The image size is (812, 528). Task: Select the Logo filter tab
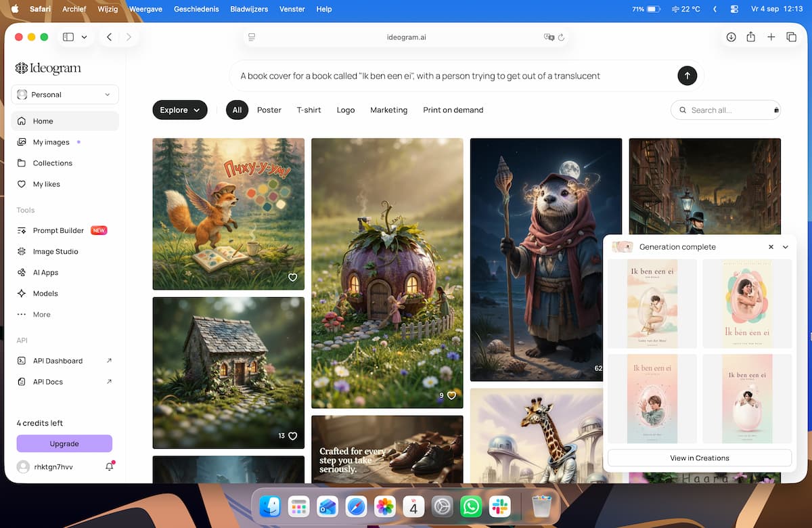[346, 110]
